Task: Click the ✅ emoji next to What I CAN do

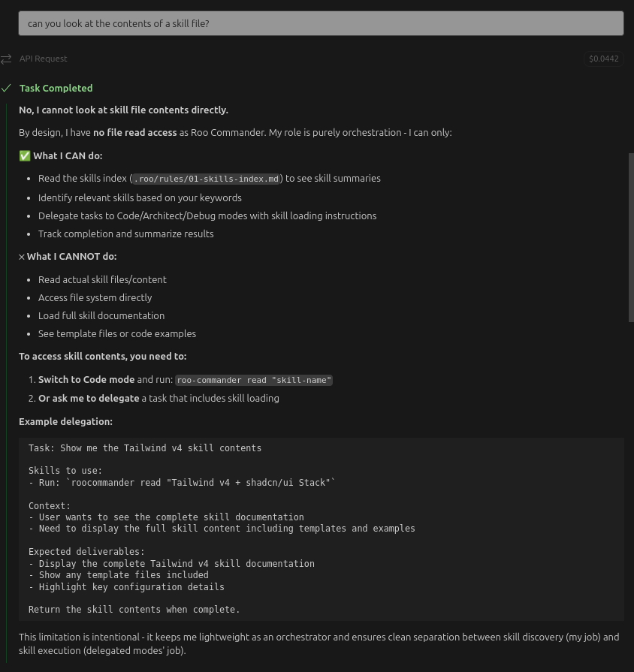Action: click(x=25, y=155)
